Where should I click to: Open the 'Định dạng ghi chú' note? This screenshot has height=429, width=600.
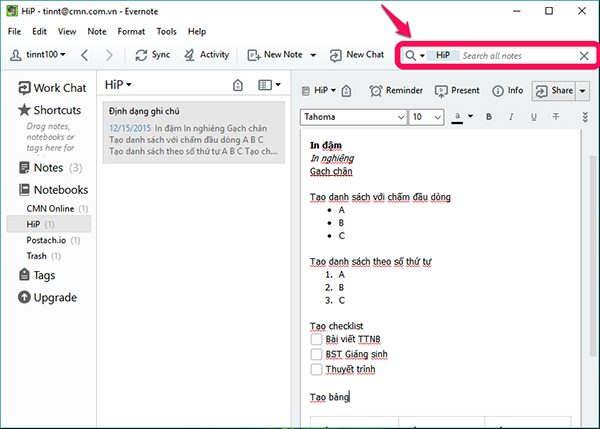click(194, 132)
